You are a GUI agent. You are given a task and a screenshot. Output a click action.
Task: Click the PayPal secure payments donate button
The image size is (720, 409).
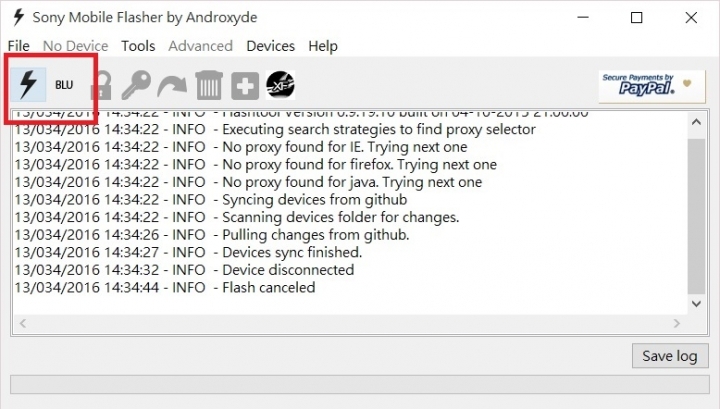pyautogui.click(x=652, y=85)
